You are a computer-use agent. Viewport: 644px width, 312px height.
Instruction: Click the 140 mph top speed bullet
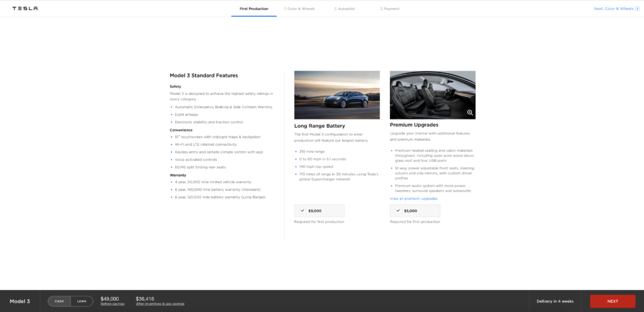click(316, 167)
